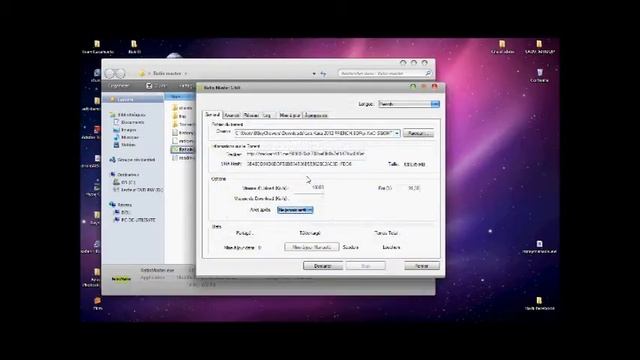Select Ordinateur in Explorer sidebar
The image size is (640, 360).
(128, 174)
